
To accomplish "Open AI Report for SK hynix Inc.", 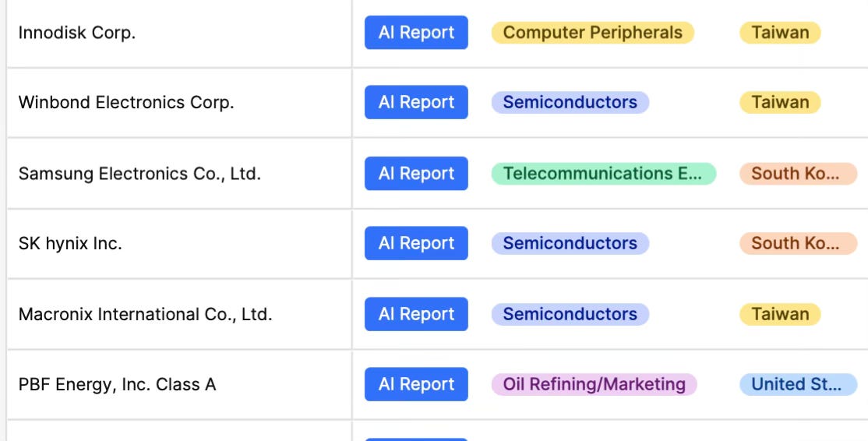I will point(416,243).
